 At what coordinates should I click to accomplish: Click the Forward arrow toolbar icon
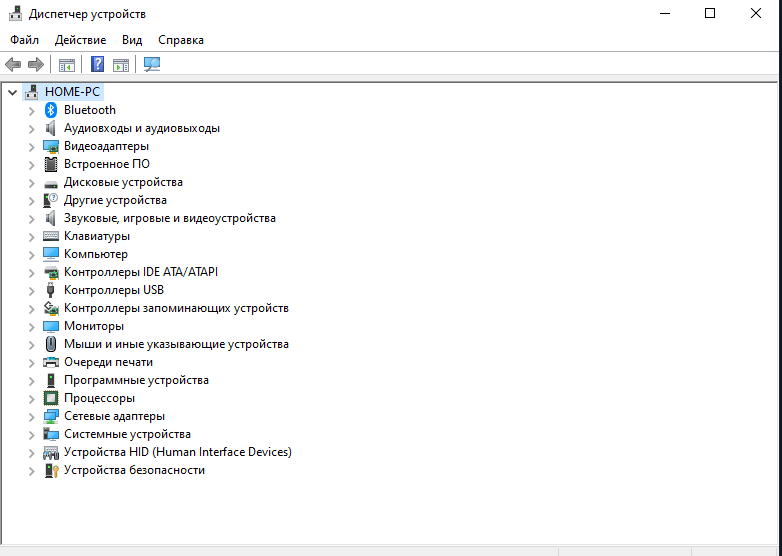pos(36,64)
